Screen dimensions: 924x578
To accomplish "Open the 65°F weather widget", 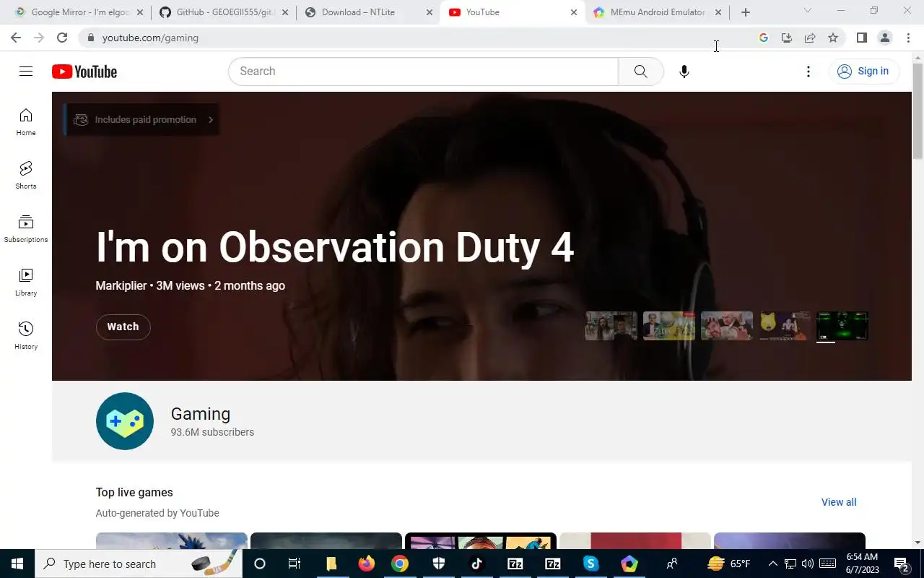I will pos(729,564).
